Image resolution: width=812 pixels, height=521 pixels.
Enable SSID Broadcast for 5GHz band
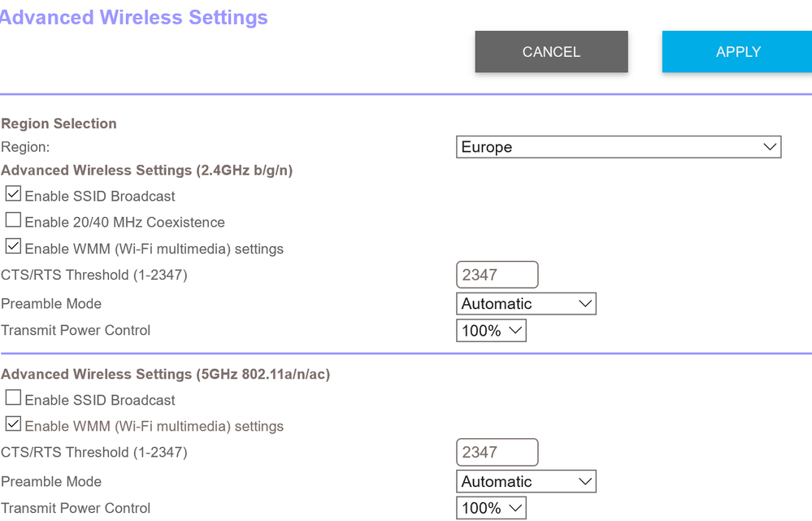click(x=12, y=397)
